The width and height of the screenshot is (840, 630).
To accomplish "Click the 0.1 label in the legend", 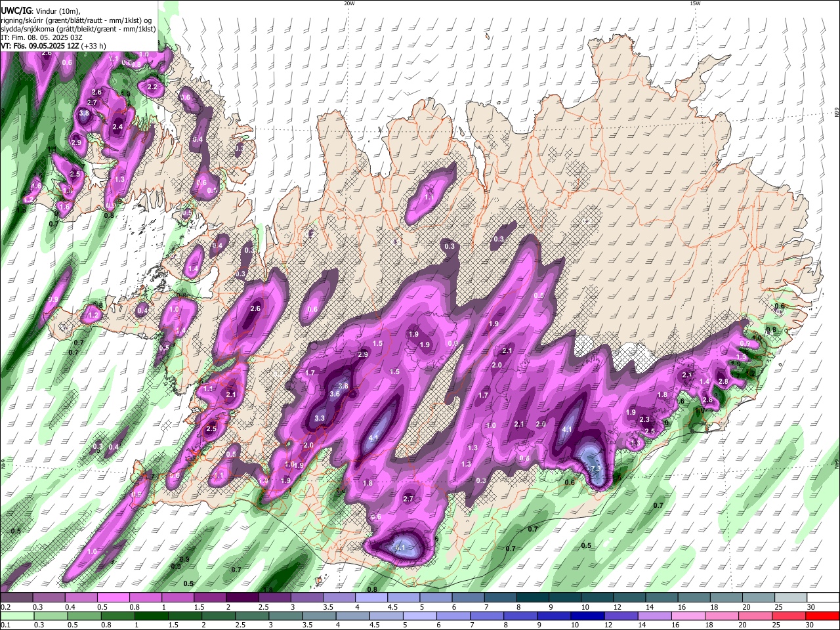I will pyautogui.click(x=6, y=625).
